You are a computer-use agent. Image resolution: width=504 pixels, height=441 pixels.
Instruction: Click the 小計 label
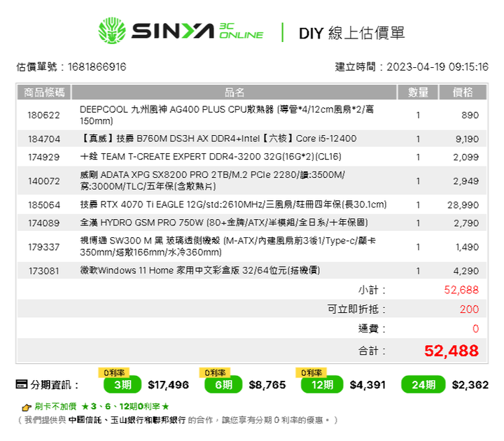[372, 290]
